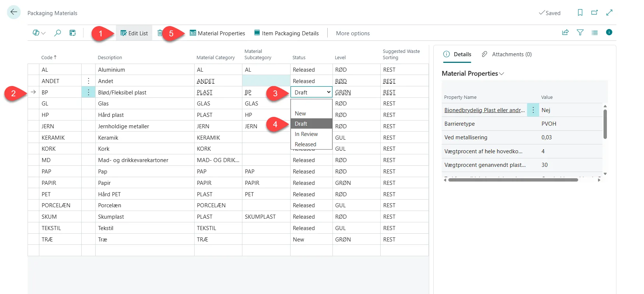This screenshot has height=294, width=644.
Task: Click the Ved metallisering property row
Action: (x=522, y=137)
